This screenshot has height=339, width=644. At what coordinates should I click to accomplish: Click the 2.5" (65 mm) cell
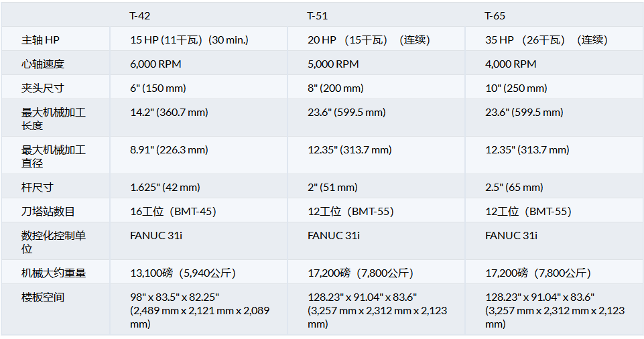point(514,188)
